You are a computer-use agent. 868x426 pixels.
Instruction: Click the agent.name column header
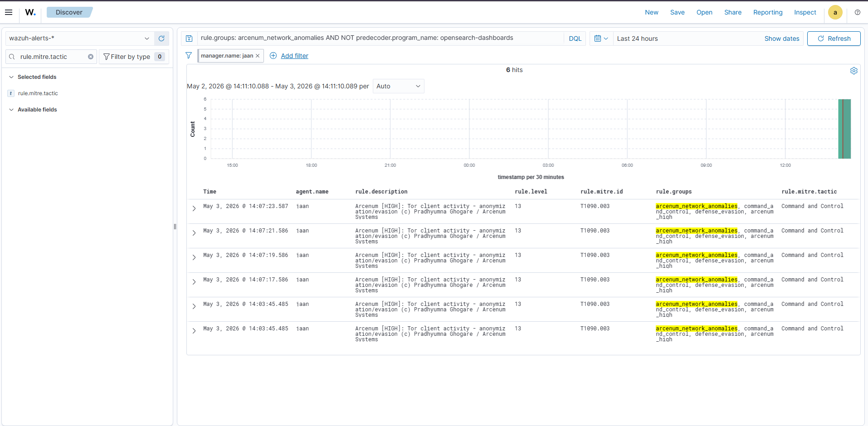coord(312,192)
